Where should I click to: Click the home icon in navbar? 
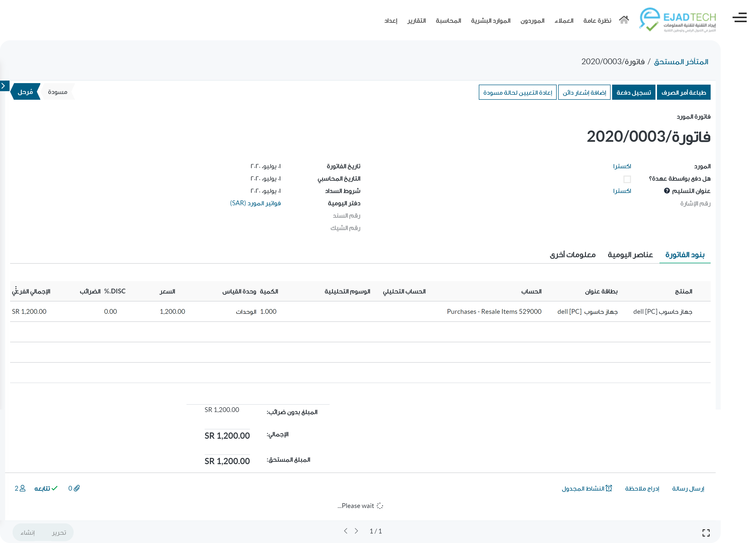(x=624, y=20)
